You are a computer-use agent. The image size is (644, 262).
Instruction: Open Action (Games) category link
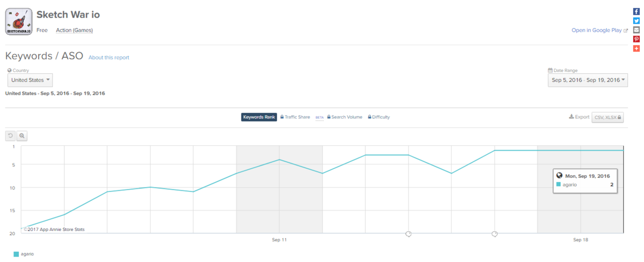(x=74, y=30)
